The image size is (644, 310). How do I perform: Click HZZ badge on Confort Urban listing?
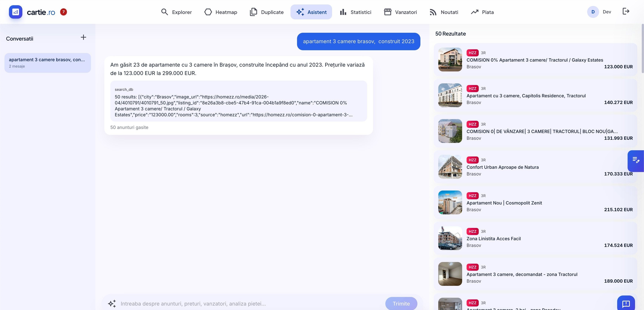pyautogui.click(x=472, y=160)
